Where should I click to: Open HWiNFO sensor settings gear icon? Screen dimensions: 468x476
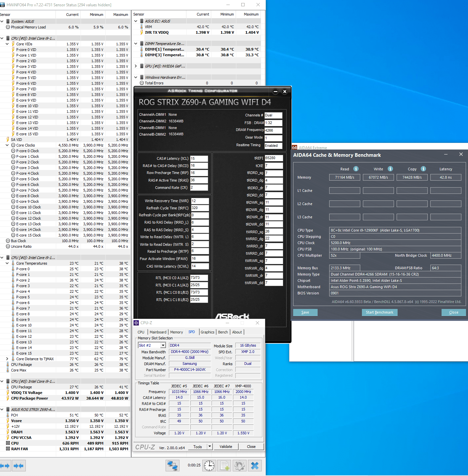point(240,466)
